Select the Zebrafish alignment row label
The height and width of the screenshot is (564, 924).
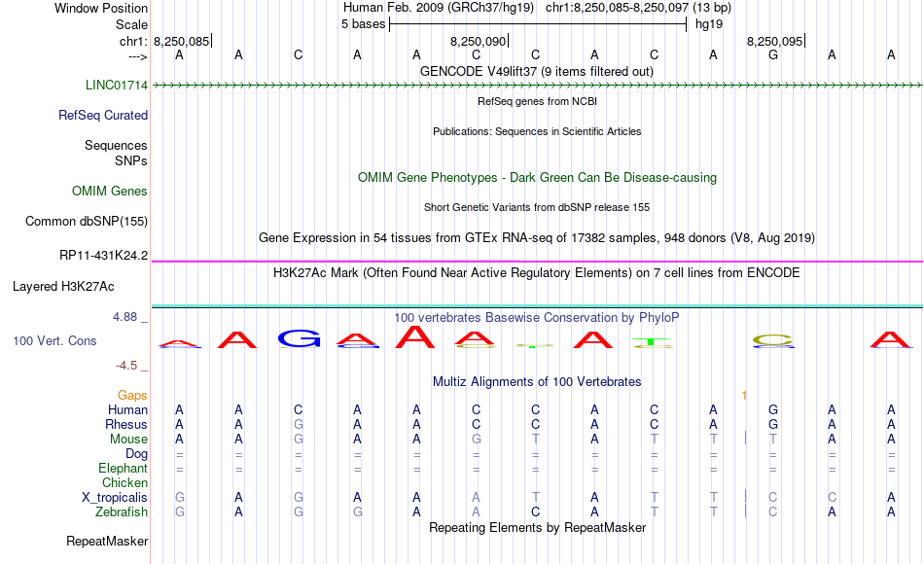pyautogui.click(x=122, y=511)
